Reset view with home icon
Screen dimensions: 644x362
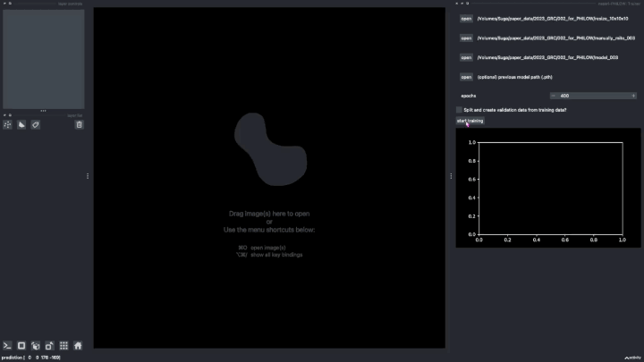pyautogui.click(x=78, y=346)
